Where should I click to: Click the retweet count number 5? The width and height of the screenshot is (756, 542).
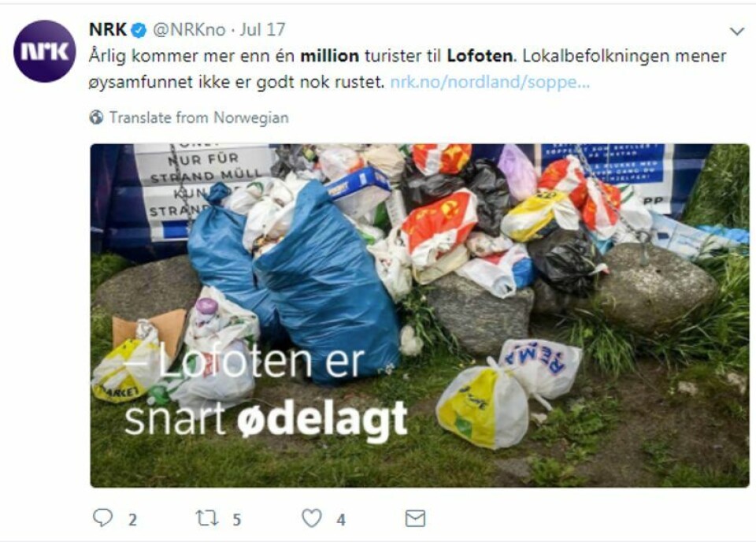(x=237, y=520)
